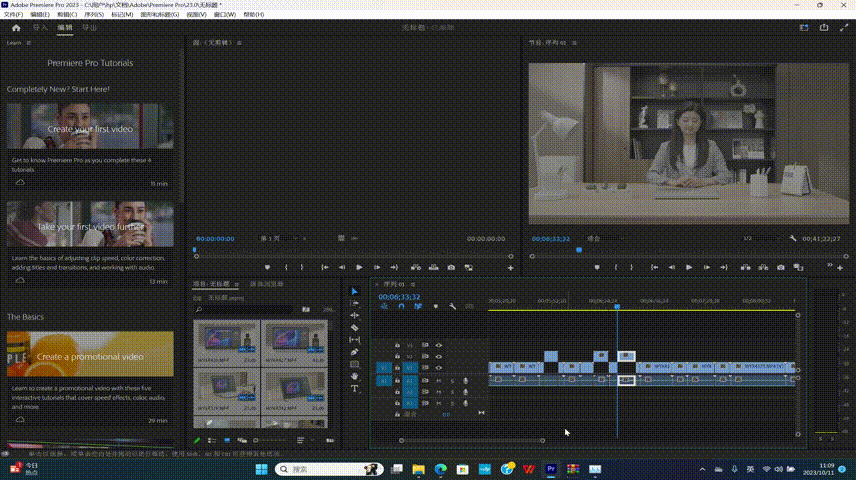Select the Rectangle shape tool
The image size is (856, 480).
[354, 364]
